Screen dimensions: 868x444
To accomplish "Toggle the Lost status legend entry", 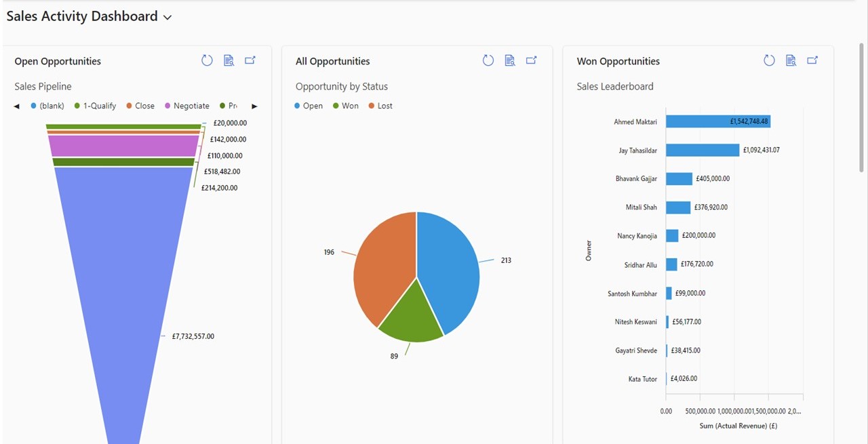I will pos(380,106).
